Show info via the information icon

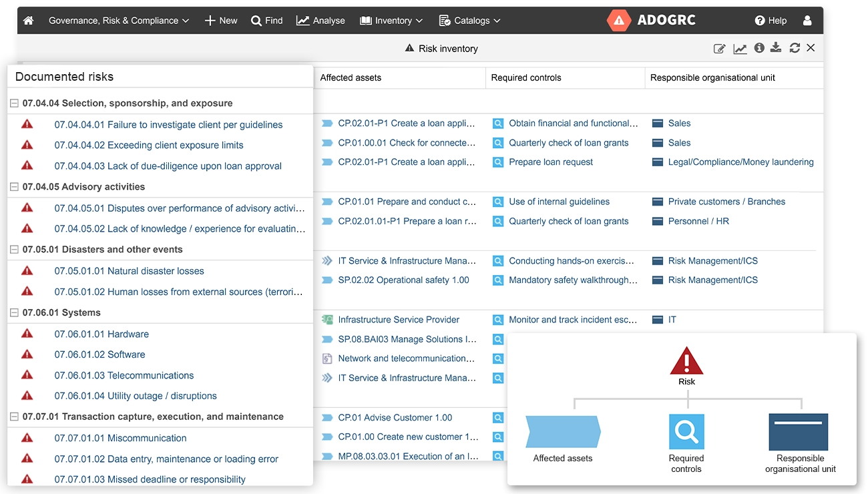point(759,48)
